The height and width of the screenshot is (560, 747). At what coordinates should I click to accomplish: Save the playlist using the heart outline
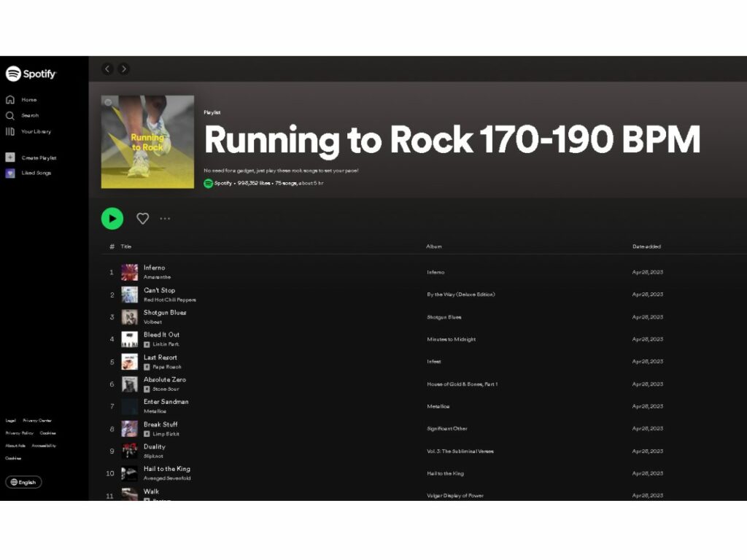pos(142,218)
